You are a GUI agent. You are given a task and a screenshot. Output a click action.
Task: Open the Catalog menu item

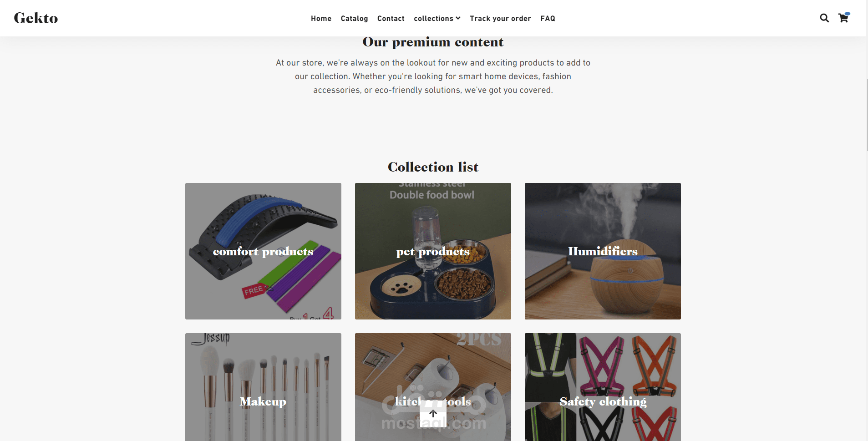click(354, 18)
